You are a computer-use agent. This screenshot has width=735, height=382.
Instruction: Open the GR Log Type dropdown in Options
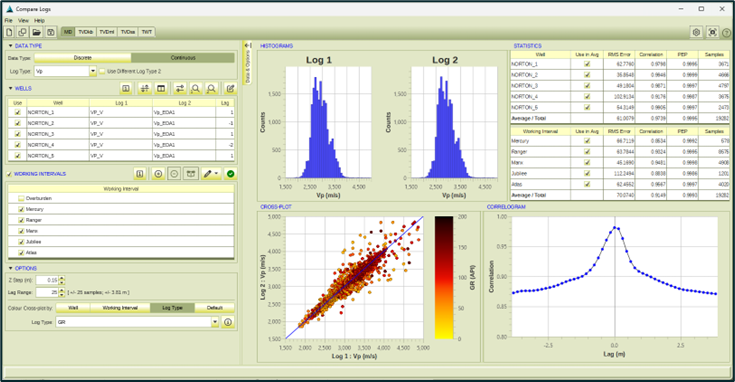[x=215, y=322]
